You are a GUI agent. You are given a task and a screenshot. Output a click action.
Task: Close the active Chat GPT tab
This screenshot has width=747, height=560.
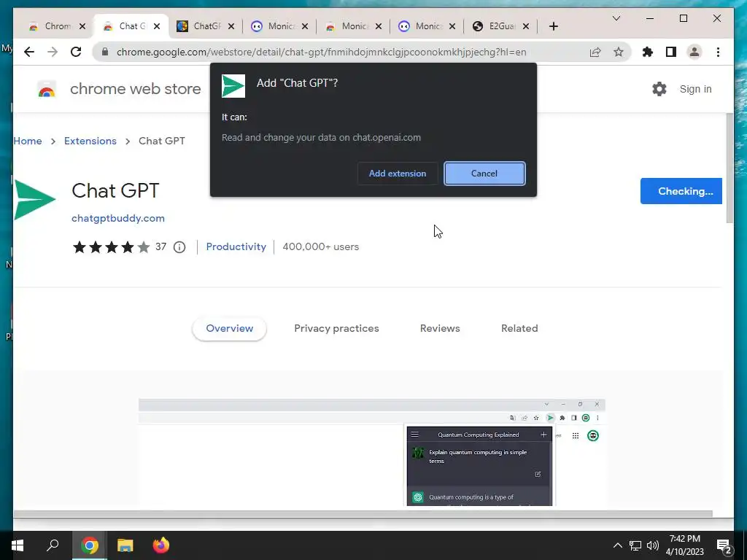[x=157, y=26]
